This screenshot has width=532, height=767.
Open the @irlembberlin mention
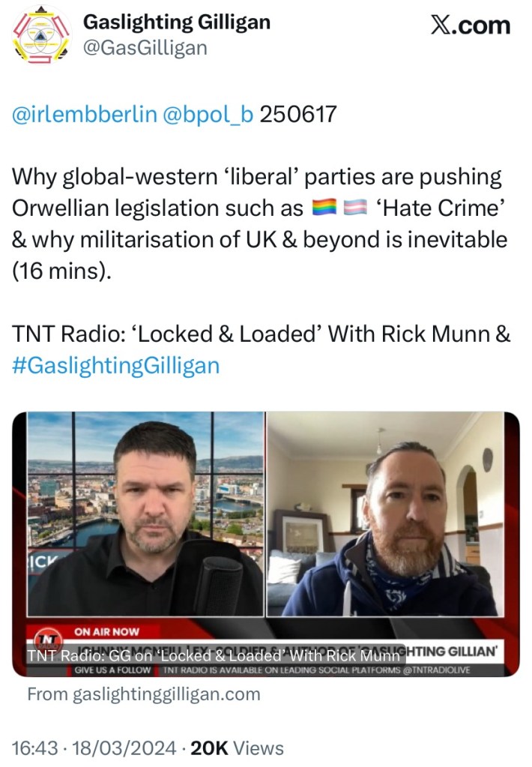[x=84, y=114]
